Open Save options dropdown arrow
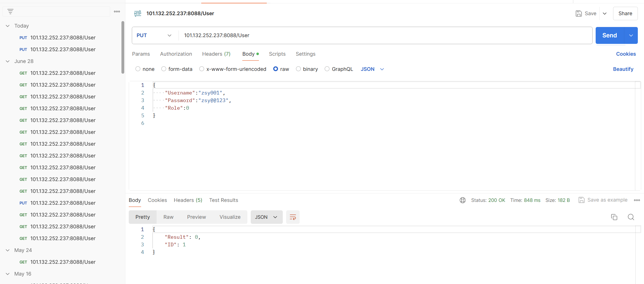The image size is (644, 284). point(605,13)
